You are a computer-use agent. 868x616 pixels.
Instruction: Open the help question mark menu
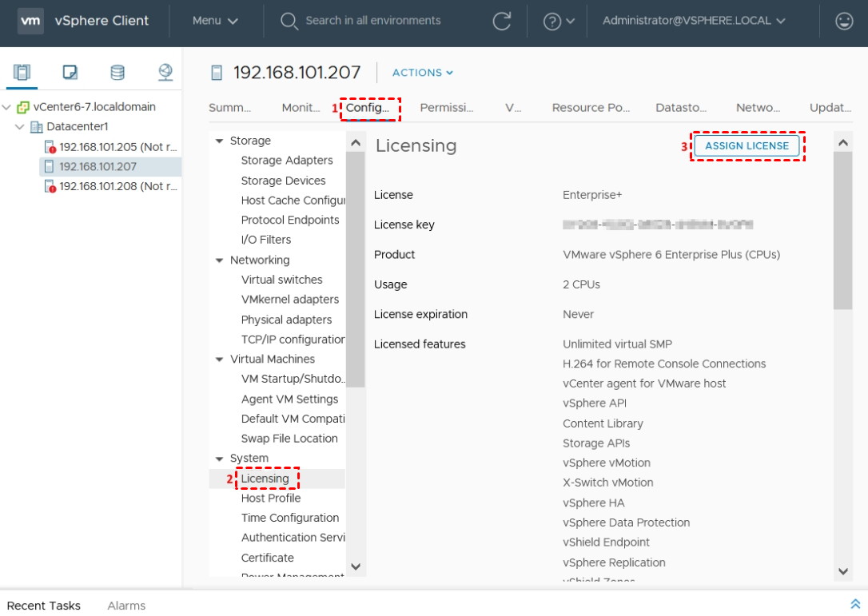(x=558, y=22)
